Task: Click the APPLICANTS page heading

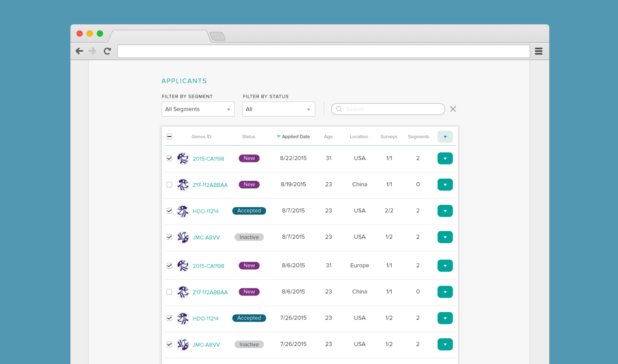Action: (184, 81)
